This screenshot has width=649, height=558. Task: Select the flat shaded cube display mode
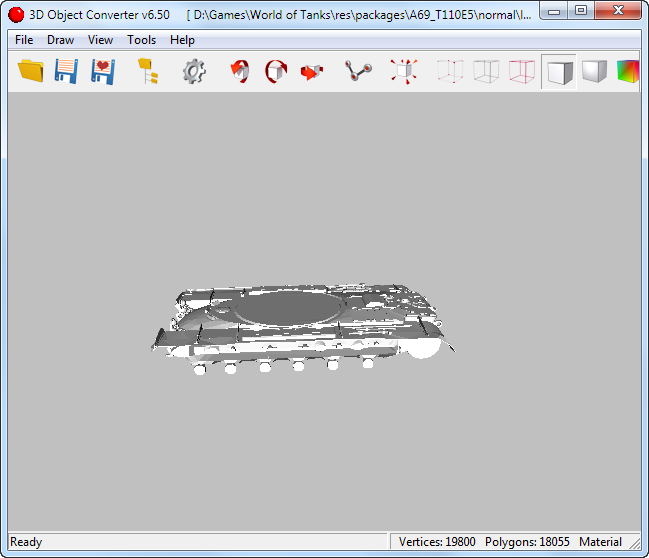point(559,72)
